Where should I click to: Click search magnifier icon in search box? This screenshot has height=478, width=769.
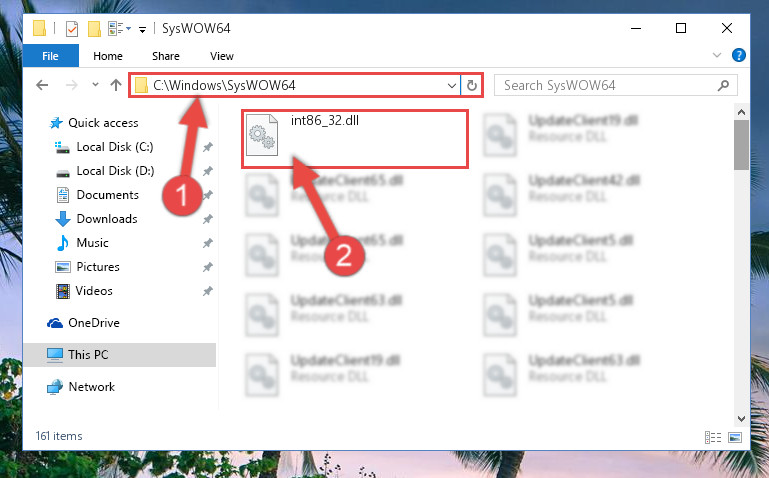(x=723, y=85)
